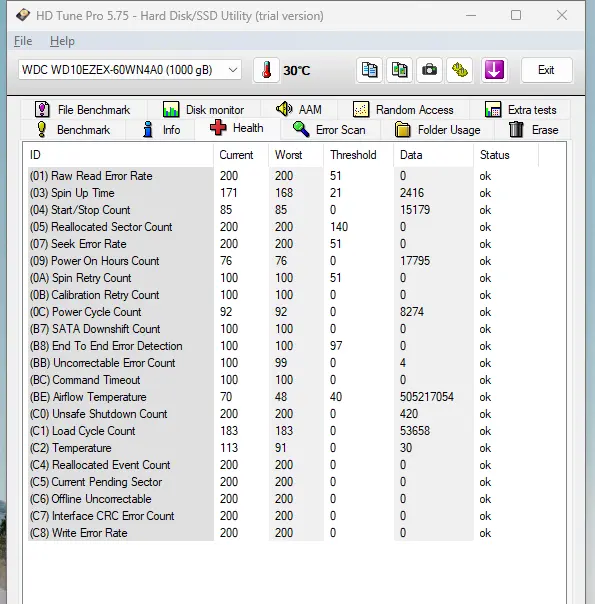This screenshot has height=604, width=595.
Task: Switch to the Erase tab
Action: click(x=533, y=130)
